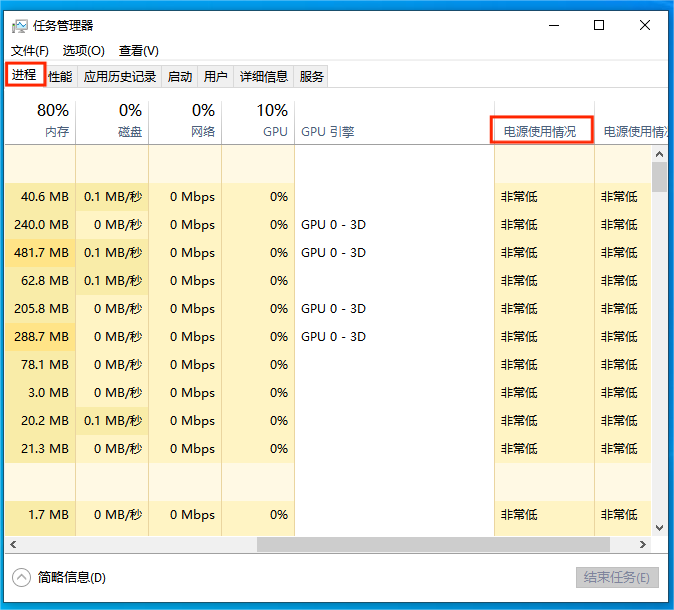Sort by 内存 column header
Screen dimensions: 674x610
(x=40, y=121)
